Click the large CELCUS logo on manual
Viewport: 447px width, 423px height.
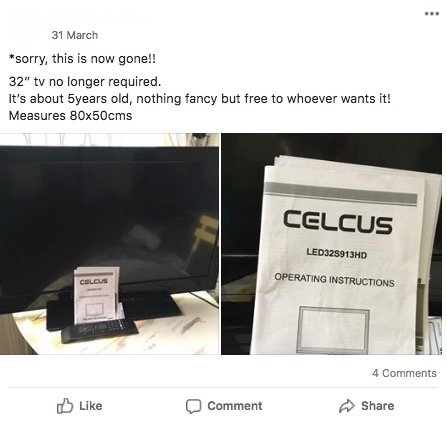tap(338, 221)
